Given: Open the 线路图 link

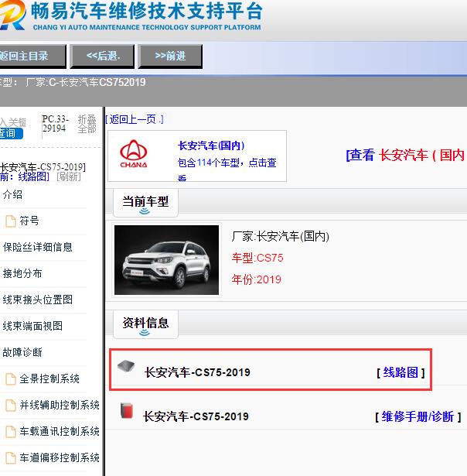Looking at the screenshot, I should tap(401, 372).
